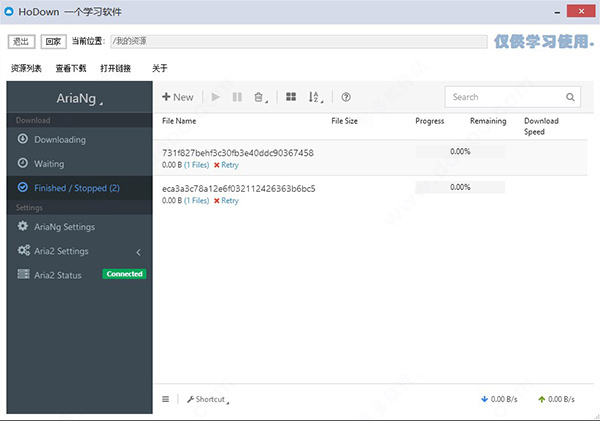Click the 回家 home button
Image resolution: width=600 pixels, height=421 pixels.
pyautogui.click(x=54, y=41)
